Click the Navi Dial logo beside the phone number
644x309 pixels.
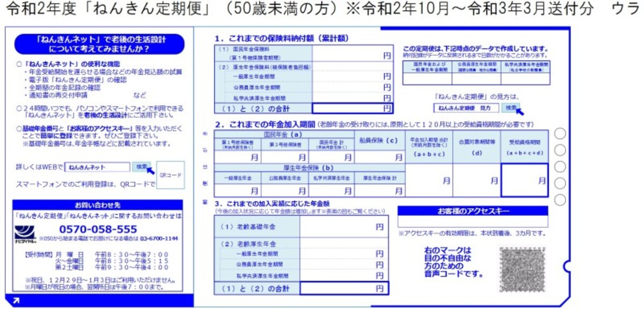click(x=25, y=234)
